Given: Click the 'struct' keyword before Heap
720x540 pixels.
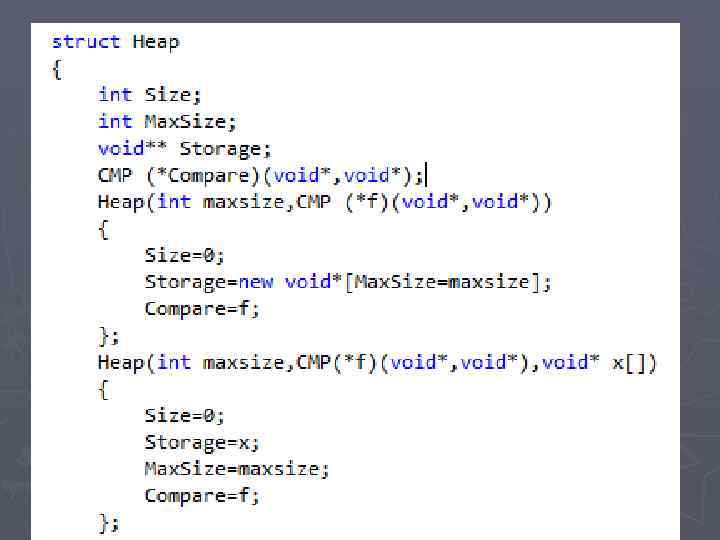Looking at the screenshot, I should pos(86,42).
